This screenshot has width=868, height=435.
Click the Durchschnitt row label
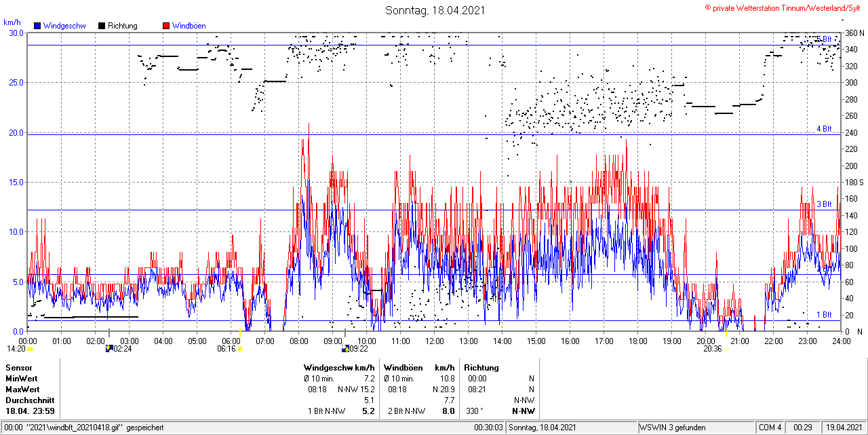[28, 400]
